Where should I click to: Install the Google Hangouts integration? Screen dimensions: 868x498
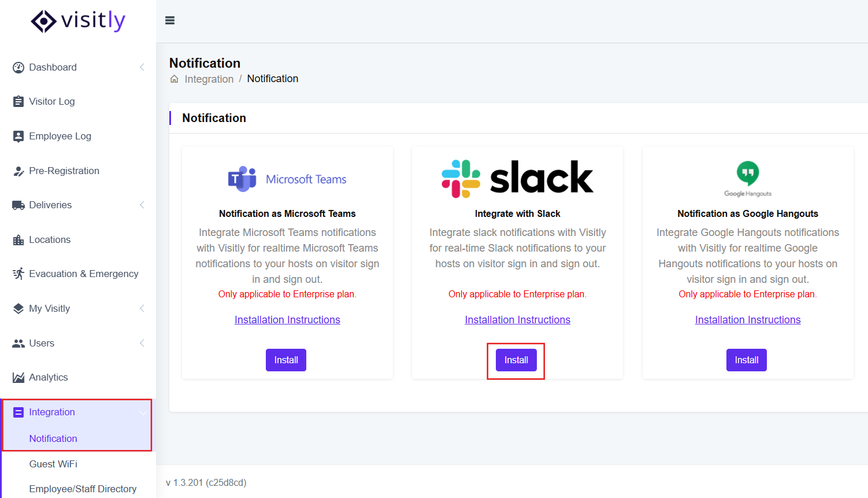tap(747, 360)
